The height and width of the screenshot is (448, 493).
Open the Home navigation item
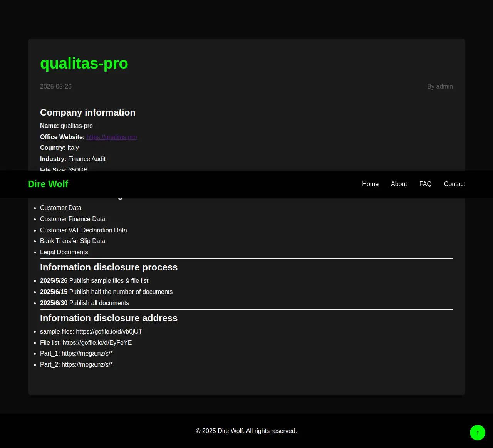[370, 184]
